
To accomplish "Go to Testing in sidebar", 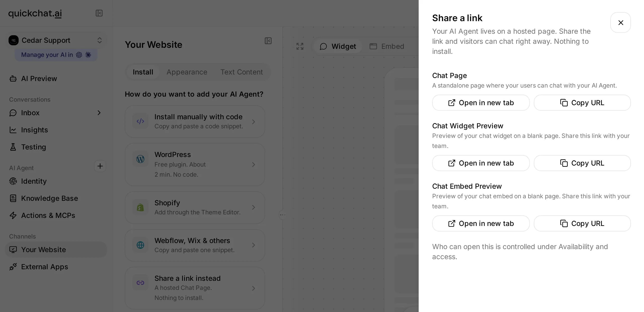I will click(56, 147).
